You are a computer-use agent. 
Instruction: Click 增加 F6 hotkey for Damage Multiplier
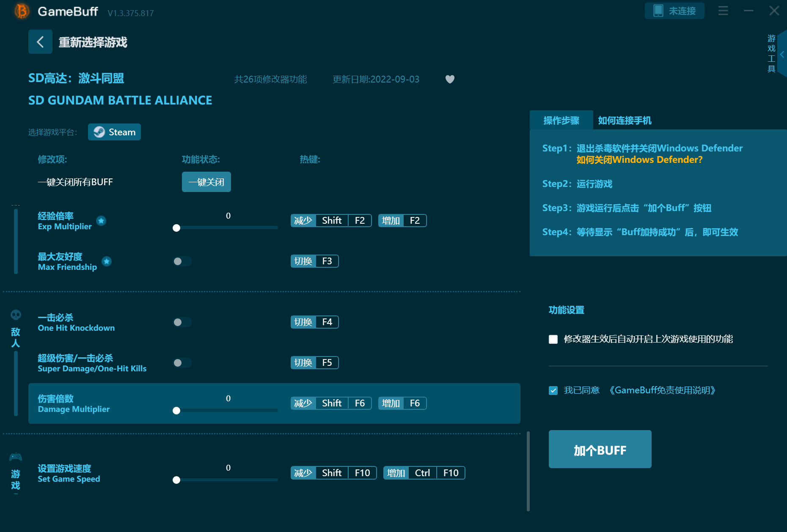click(402, 403)
